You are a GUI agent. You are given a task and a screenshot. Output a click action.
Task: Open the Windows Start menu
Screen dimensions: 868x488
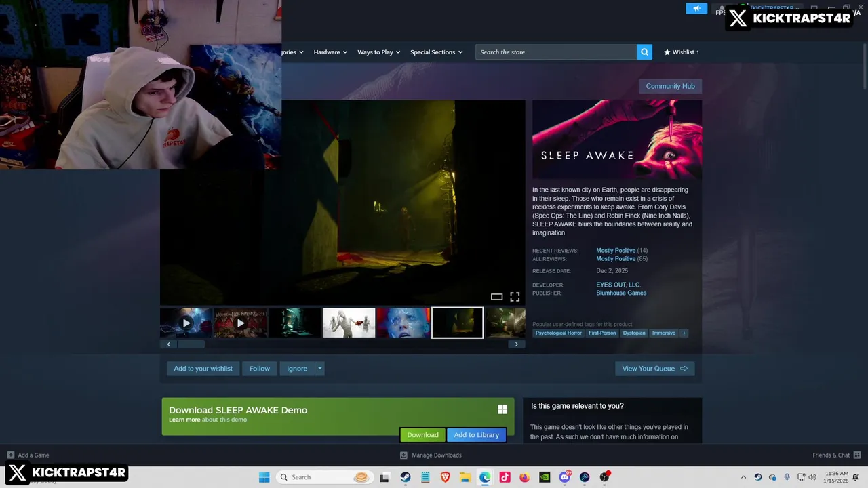[x=264, y=477]
